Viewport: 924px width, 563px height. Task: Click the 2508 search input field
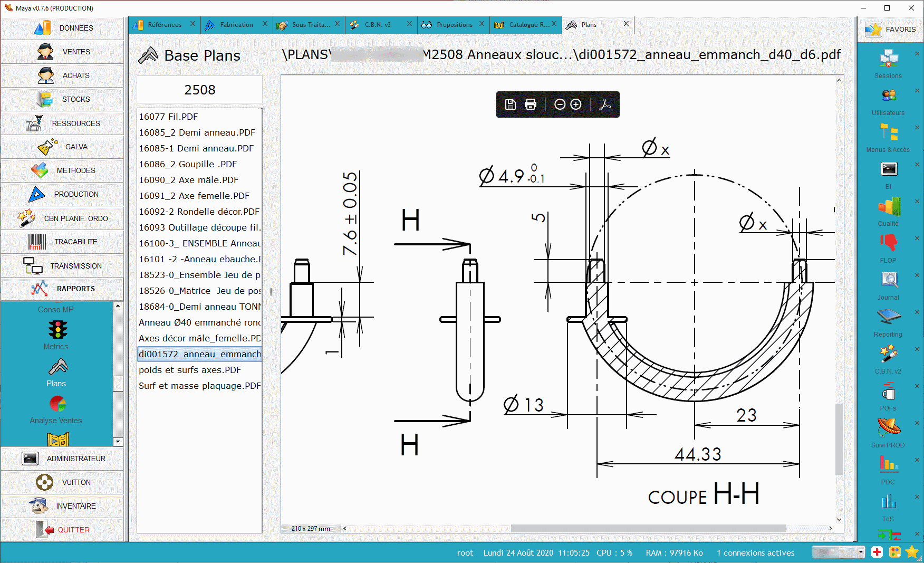coord(199,90)
